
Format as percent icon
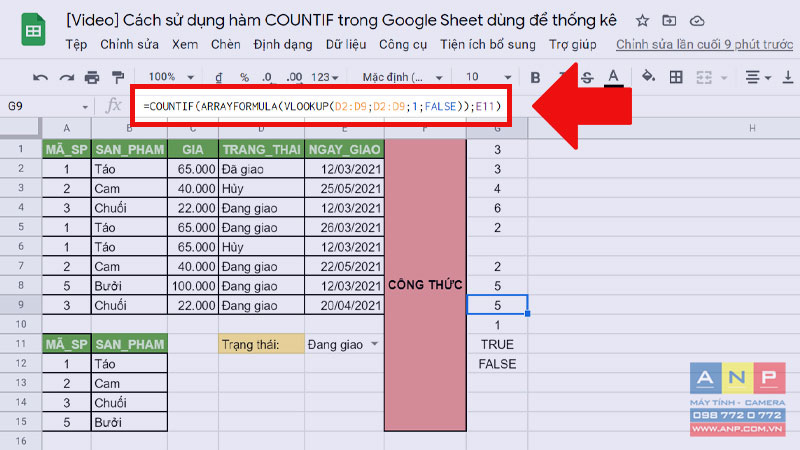coord(244,78)
